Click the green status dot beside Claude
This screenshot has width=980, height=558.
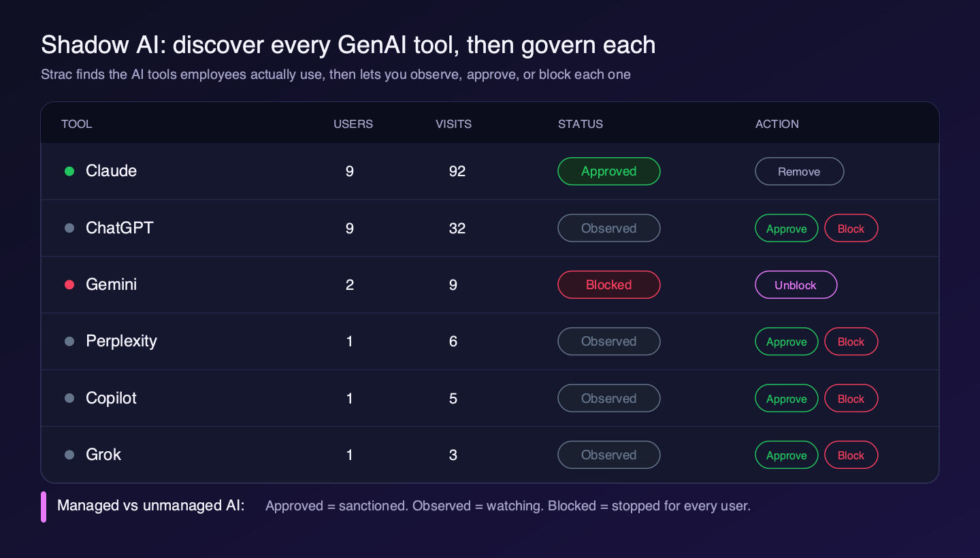point(69,171)
